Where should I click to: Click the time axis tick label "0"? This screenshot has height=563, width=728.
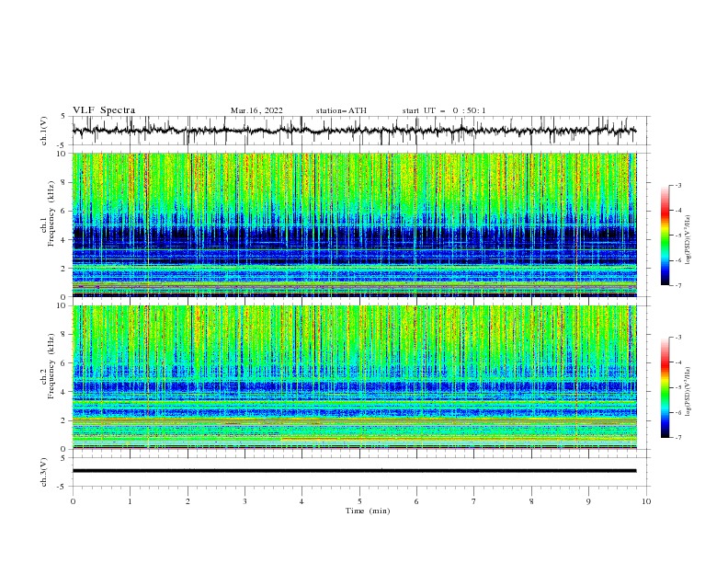[73, 501]
